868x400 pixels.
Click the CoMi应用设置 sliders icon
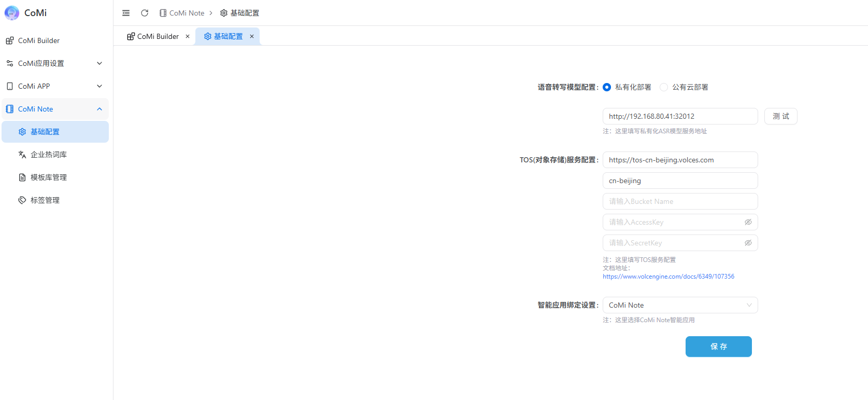click(10, 63)
